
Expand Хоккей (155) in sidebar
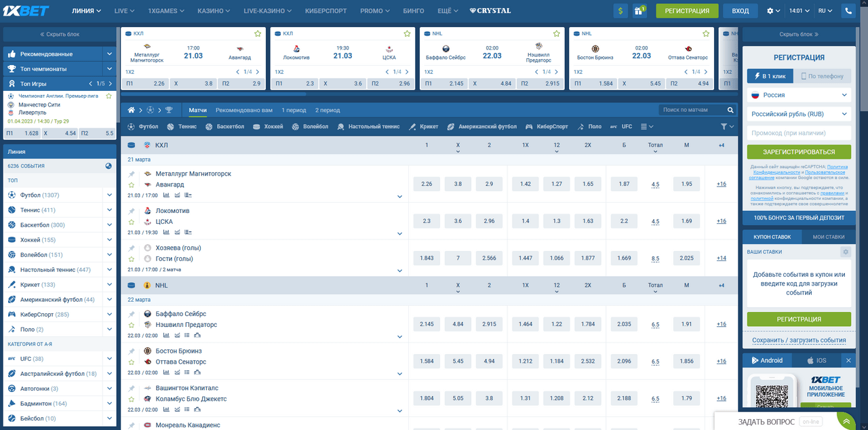109,239
